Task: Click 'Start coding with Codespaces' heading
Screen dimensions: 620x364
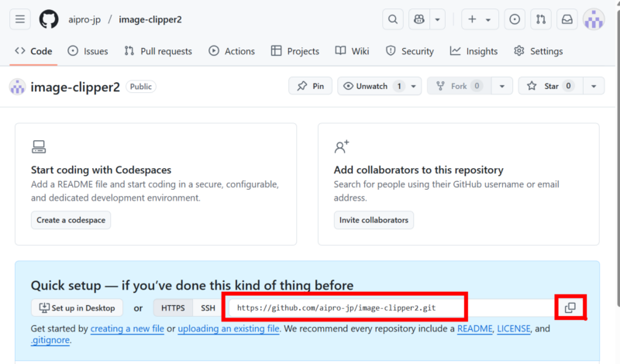Action: (102, 170)
